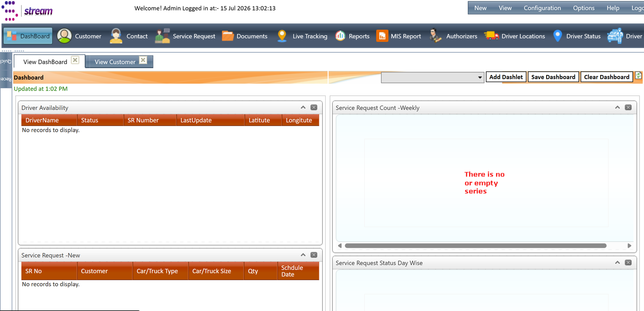The image size is (644, 311).
Task: Open the DashBoard toolbar icon
Action: pos(12,36)
